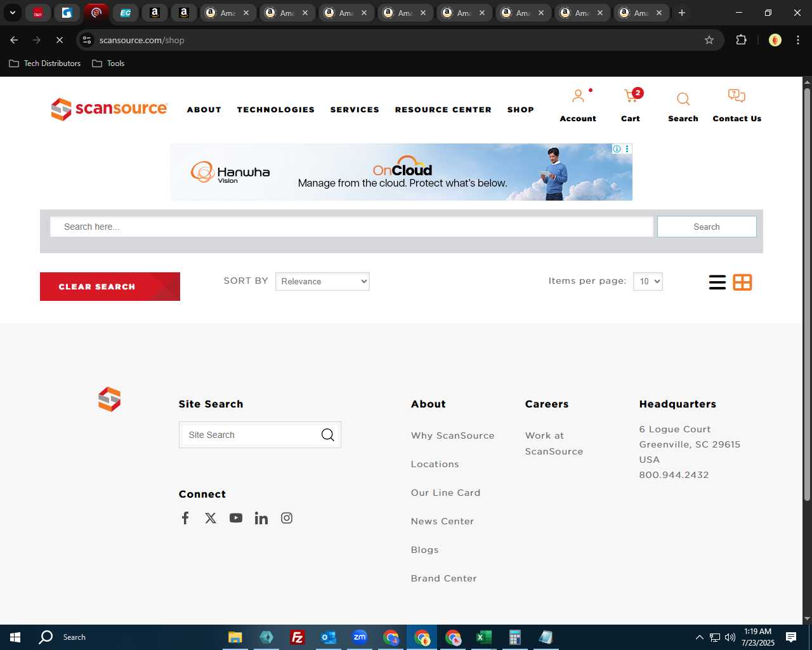Open the Account icon menu
The width and height of the screenshot is (812, 650).
(578, 96)
